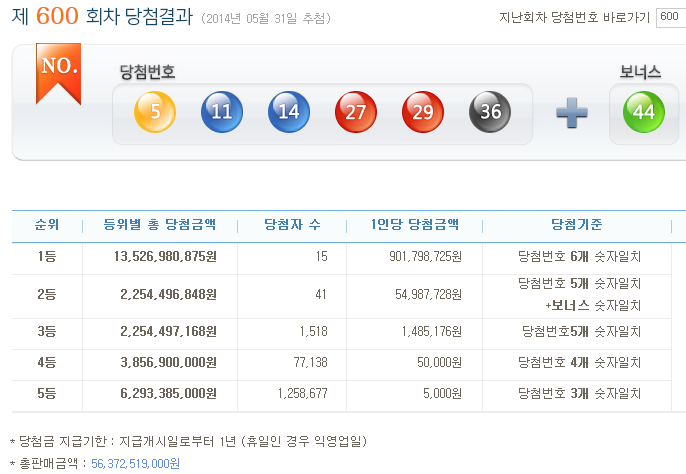Select the 5등 rank cell
The image size is (686, 474).
(x=47, y=393)
